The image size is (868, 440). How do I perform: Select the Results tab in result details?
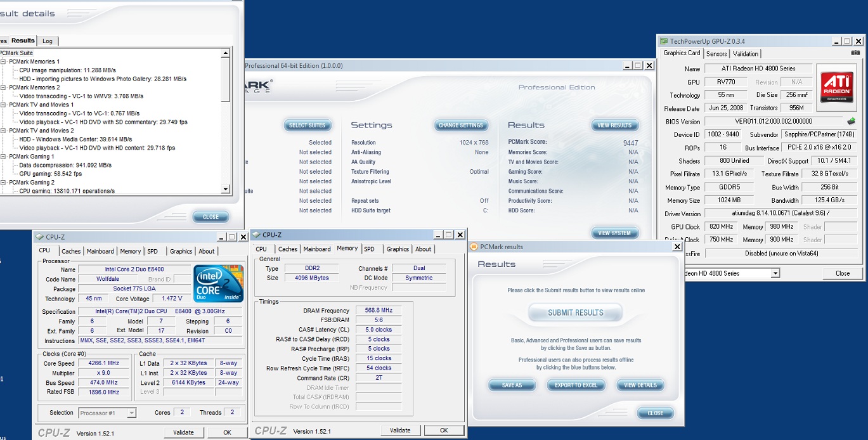point(23,41)
